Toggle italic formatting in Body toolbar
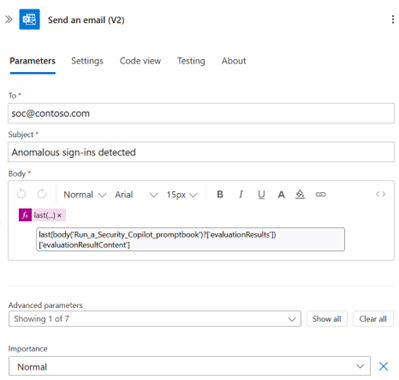 (x=241, y=194)
